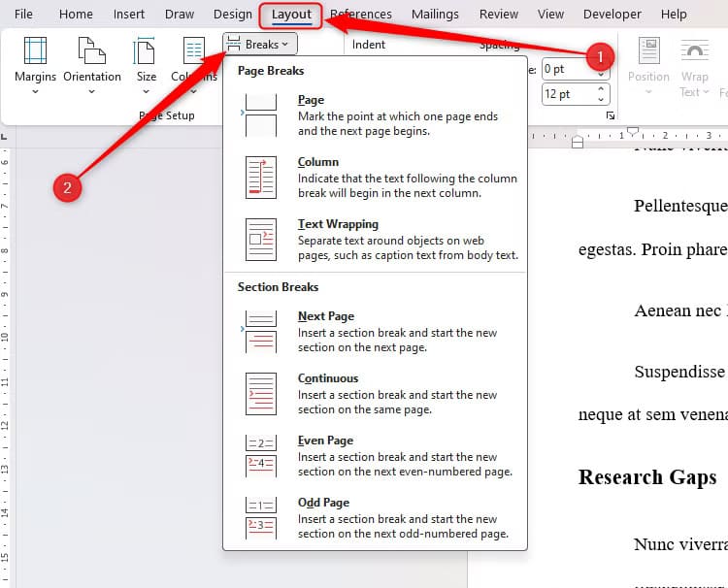Open Paragraph settings dialog launcher
Viewport: 728px width, 588px height.
tap(611, 115)
